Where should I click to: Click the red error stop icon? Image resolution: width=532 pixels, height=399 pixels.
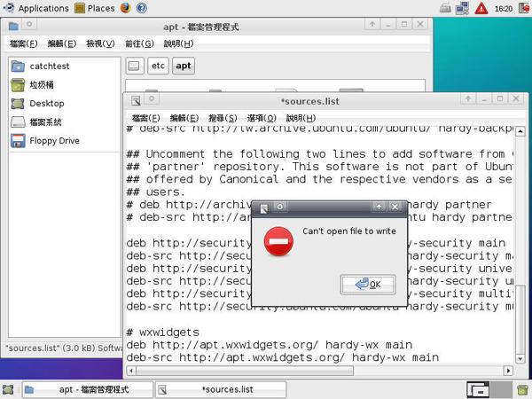278,241
